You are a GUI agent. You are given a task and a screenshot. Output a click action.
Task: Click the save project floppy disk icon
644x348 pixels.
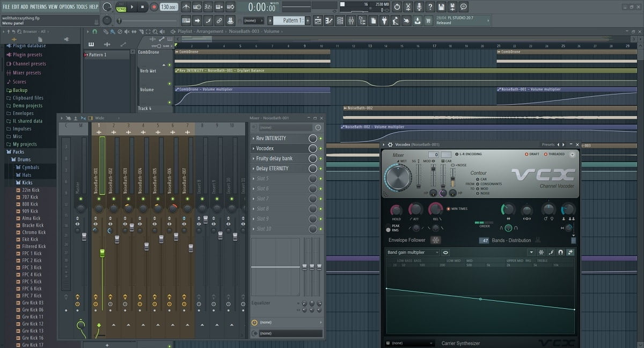pos(441,7)
